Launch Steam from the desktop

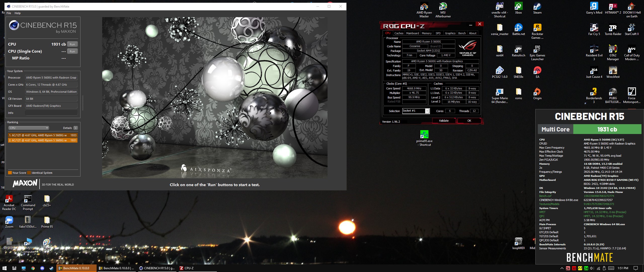point(537,8)
